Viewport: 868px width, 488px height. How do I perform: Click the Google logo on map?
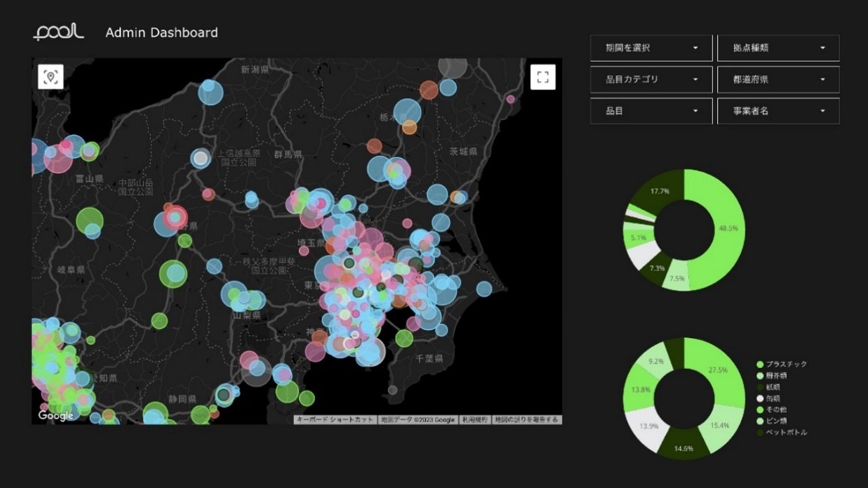pos(56,415)
